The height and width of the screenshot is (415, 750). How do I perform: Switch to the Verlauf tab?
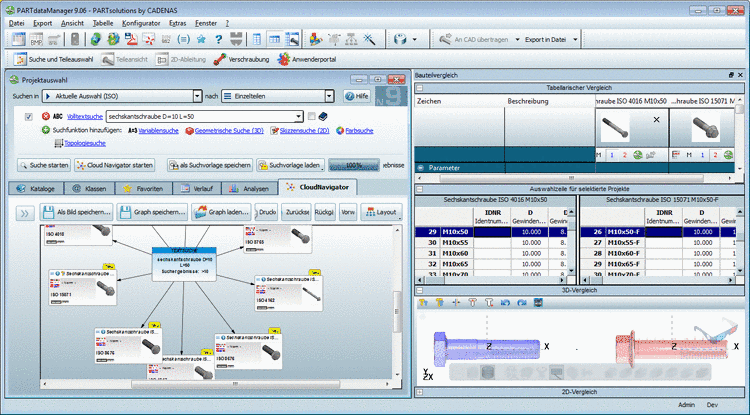click(x=197, y=188)
